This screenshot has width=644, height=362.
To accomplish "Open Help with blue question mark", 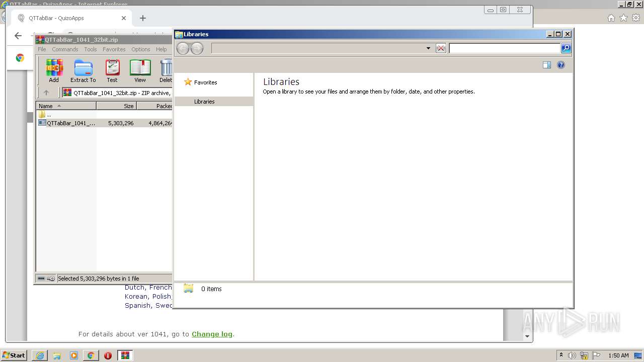I will click(x=561, y=65).
